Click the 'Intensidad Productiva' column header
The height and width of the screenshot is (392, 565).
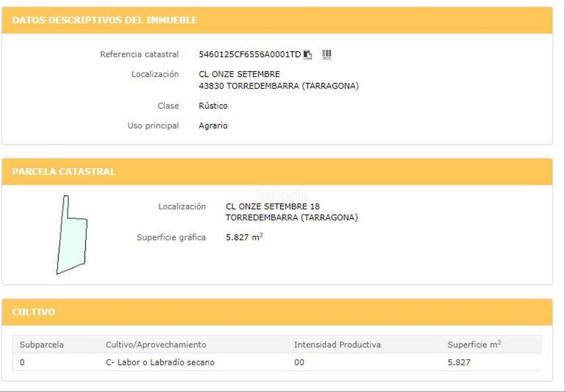pyautogui.click(x=337, y=345)
